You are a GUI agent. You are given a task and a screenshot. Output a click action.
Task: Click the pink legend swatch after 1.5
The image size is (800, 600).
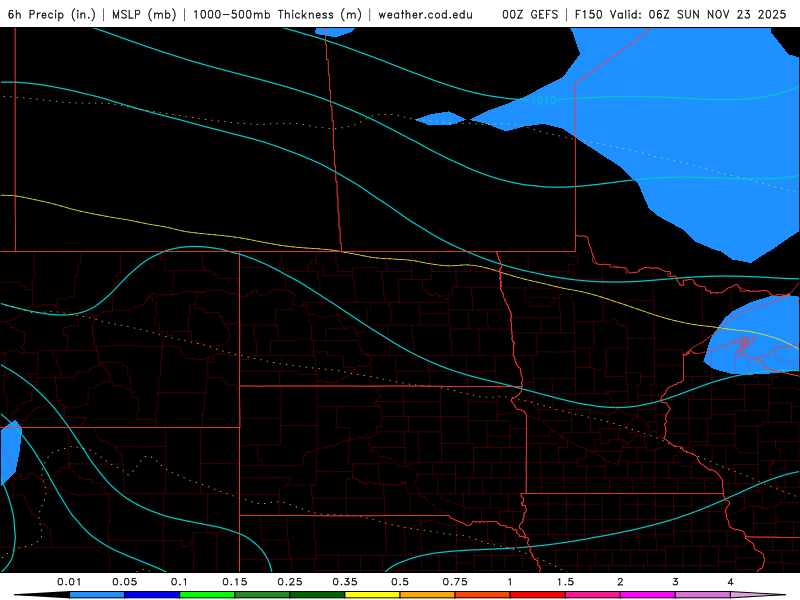pyautogui.click(x=592, y=595)
